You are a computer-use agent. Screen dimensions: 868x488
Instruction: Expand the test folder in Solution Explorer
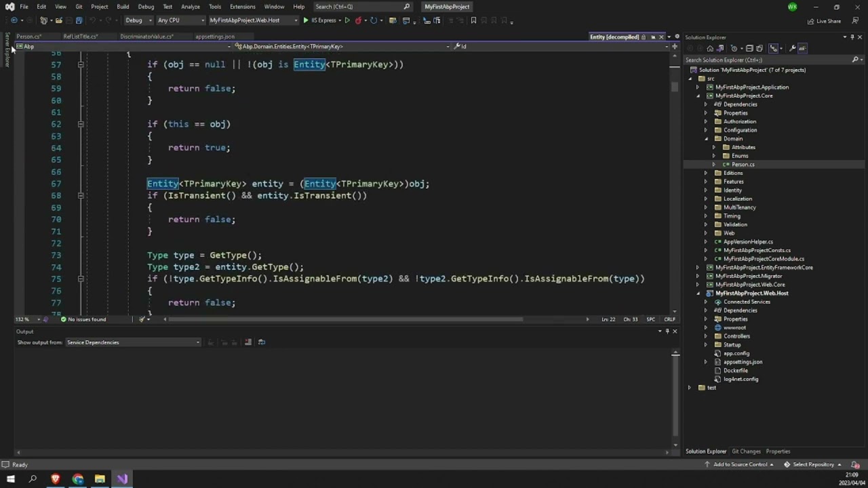click(x=690, y=388)
